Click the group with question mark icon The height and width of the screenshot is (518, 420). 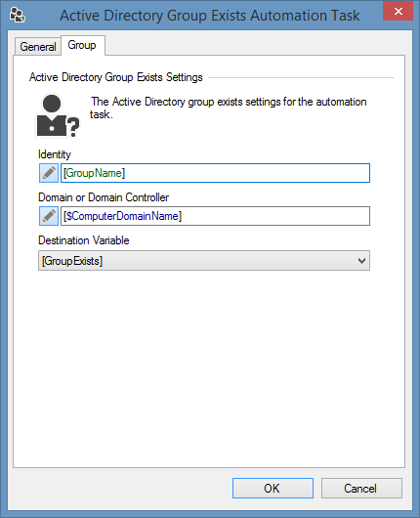coord(58,115)
